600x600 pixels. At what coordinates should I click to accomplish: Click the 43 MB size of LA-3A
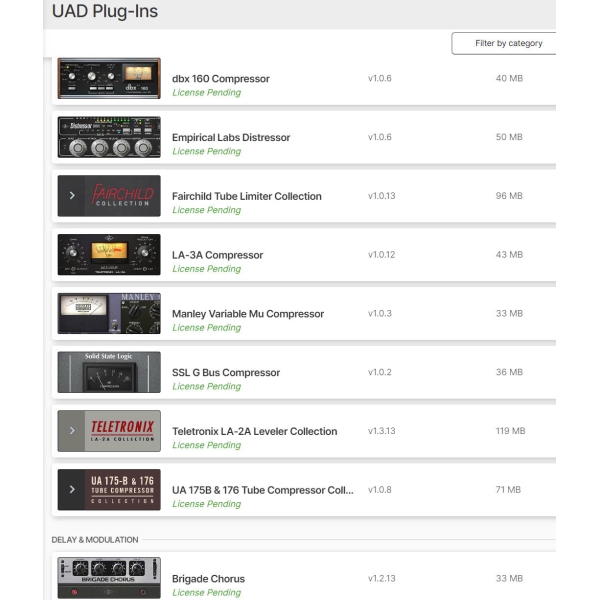click(509, 255)
